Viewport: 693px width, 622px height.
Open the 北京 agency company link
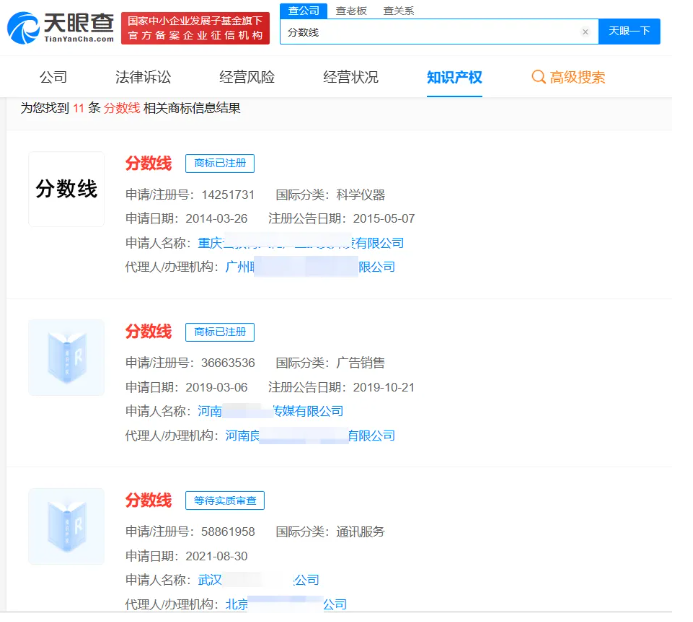286,604
